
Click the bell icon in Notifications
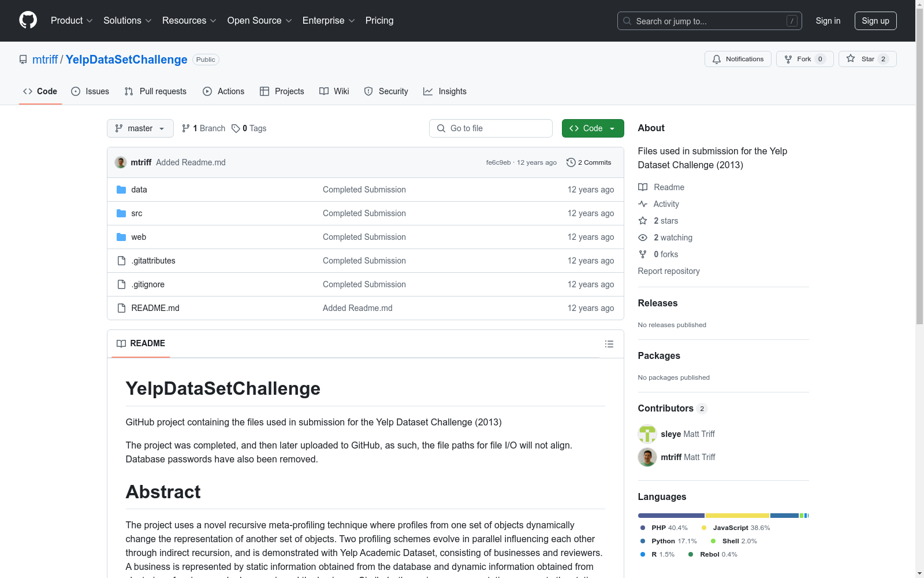point(717,59)
